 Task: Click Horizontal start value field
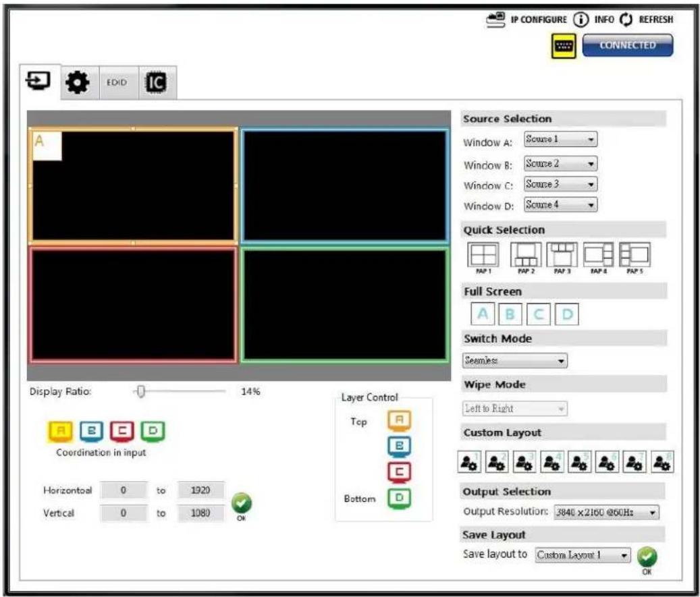click(124, 490)
